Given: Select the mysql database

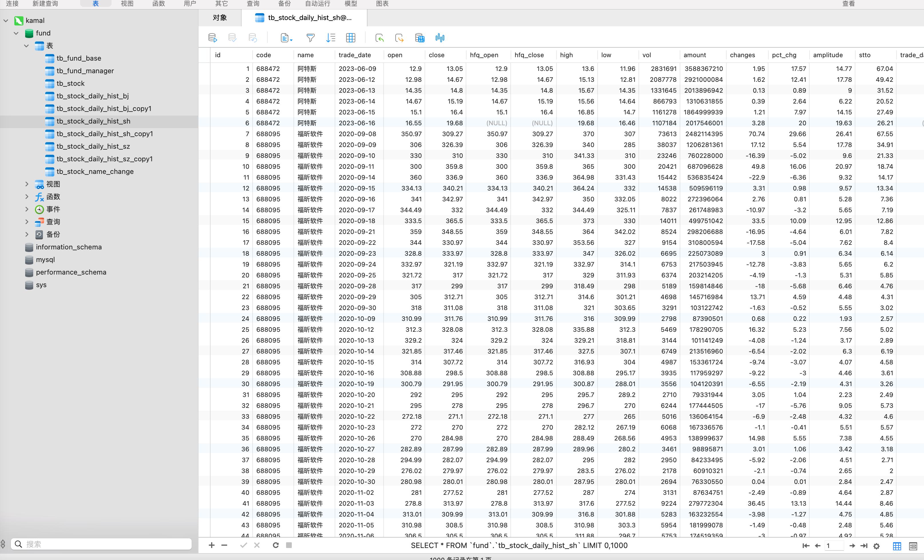Looking at the screenshot, I should tap(45, 259).
